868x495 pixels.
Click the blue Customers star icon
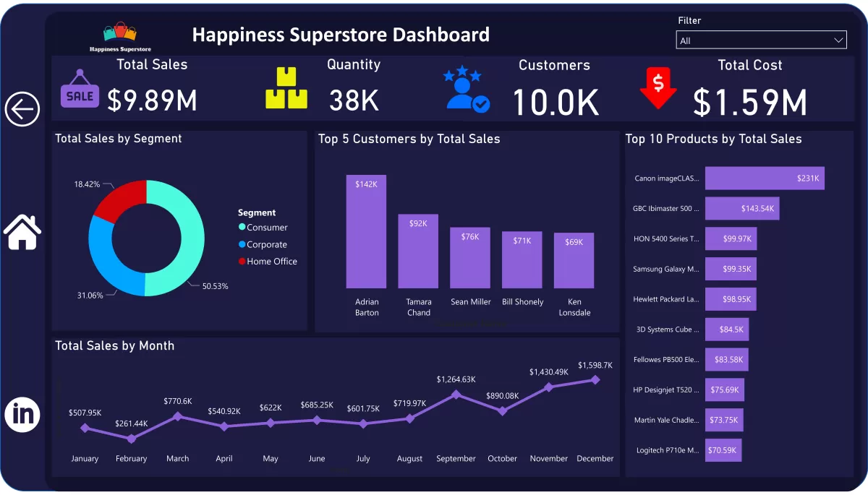coord(467,90)
